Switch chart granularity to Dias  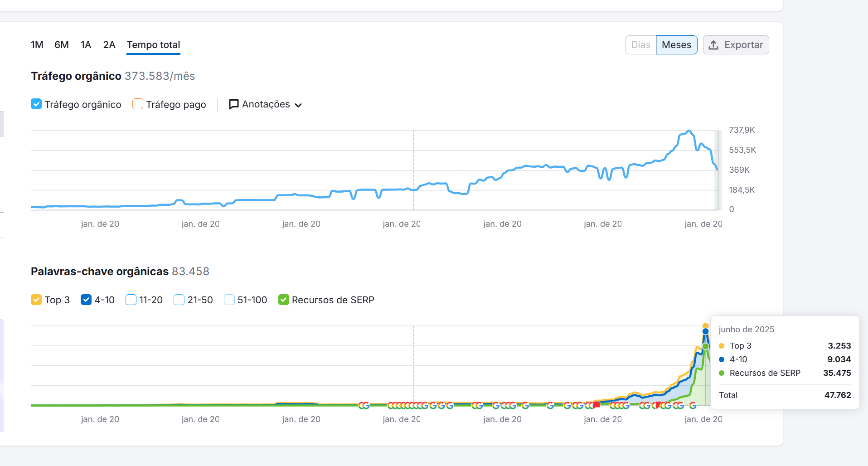coord(640,45)
